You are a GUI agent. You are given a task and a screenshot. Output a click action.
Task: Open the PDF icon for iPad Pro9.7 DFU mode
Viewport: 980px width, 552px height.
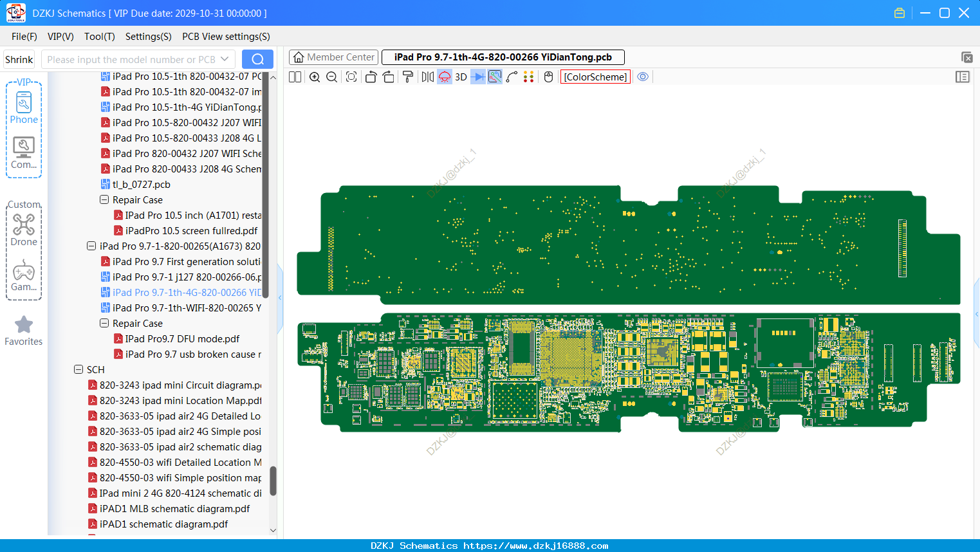click(x=118, y=338)
